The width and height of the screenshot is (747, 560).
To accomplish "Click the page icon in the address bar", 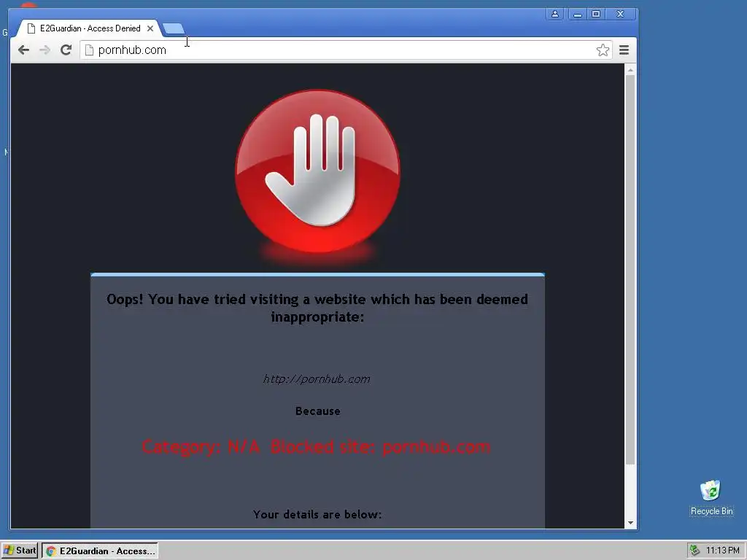I will 88,50.
